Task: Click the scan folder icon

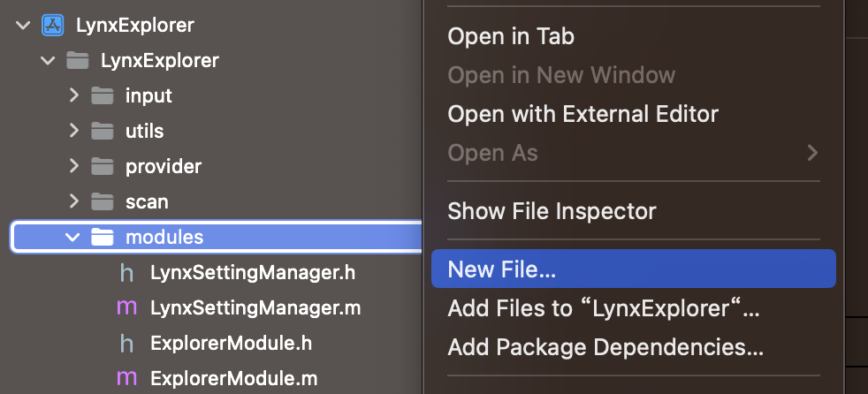Action: (102, 202)
